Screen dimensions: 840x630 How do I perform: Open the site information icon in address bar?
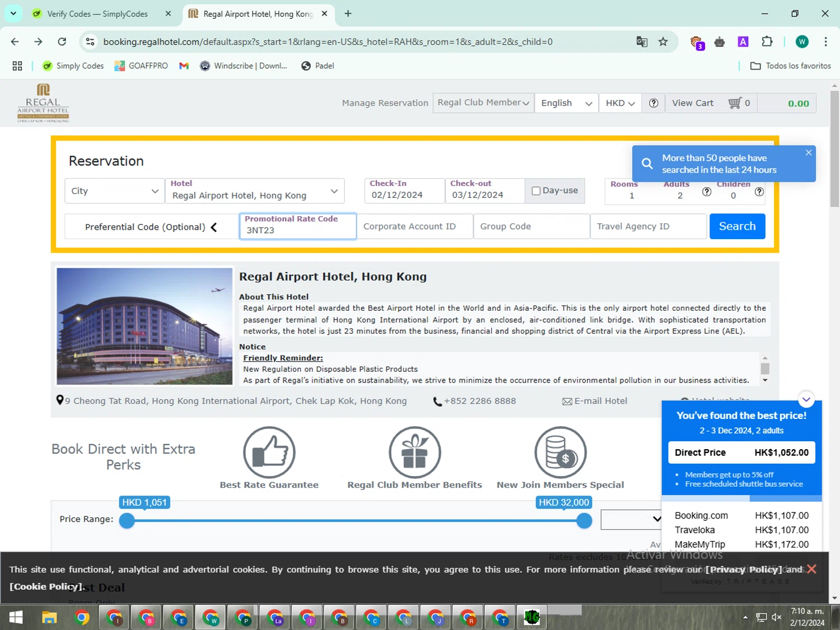(x=90, y=41)
